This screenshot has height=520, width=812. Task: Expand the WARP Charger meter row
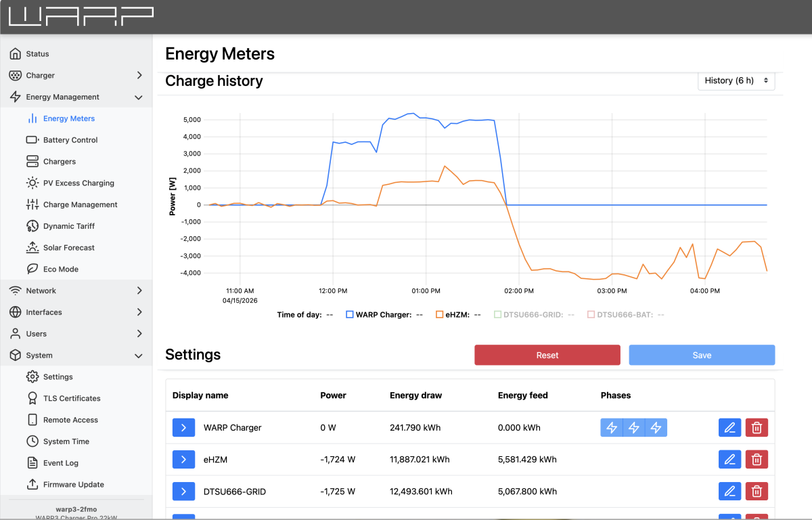coord(183,427)
